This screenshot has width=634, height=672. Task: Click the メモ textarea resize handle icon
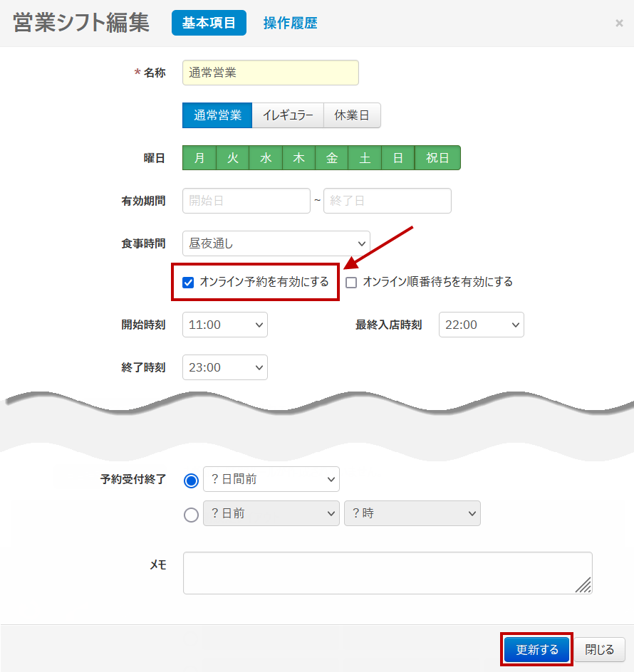click(x=583, y=585)
